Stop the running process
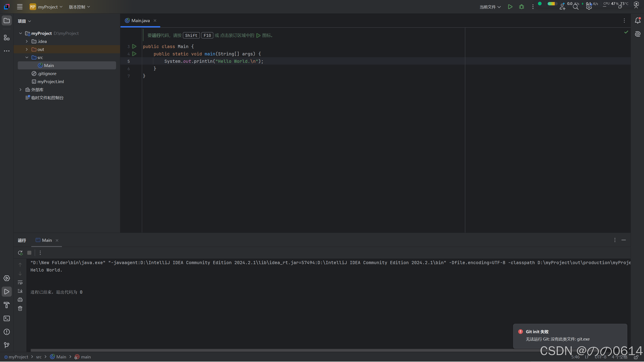 (29, 253)
